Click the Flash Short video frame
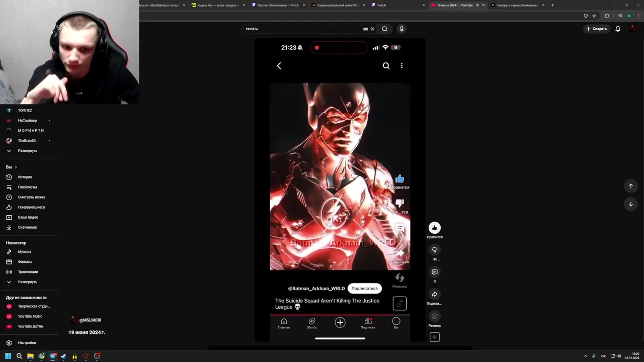 [340, 177]
